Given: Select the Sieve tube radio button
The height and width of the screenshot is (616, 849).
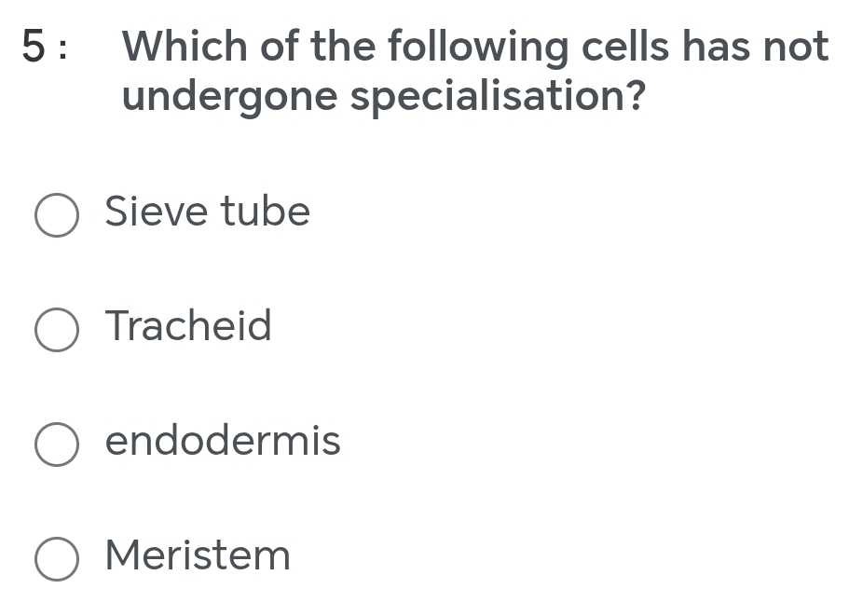Looking at the screenshot, I should (x=56, y=215).
